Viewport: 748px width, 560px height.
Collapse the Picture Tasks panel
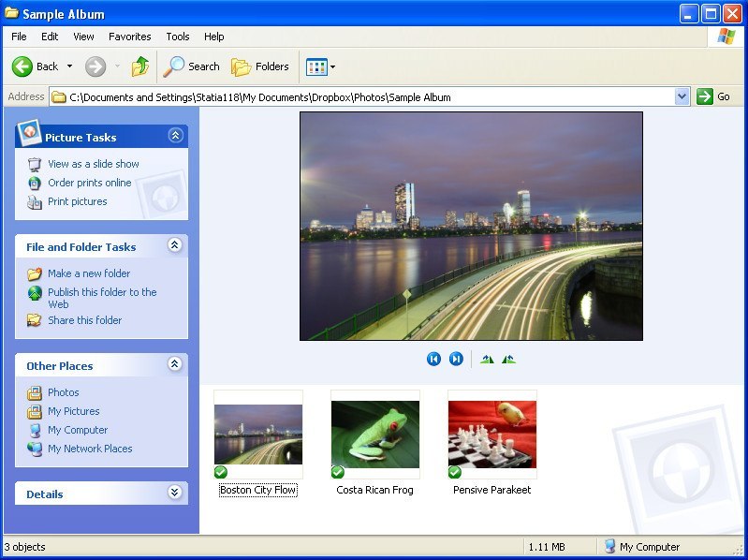[175, 136]
